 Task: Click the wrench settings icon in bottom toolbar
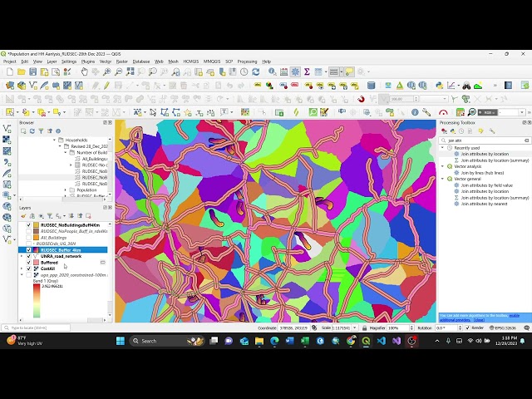426,112
